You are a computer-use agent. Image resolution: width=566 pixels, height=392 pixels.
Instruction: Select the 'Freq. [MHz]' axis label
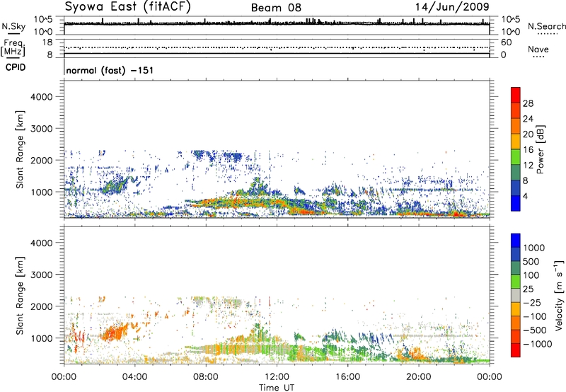[13, 47]
